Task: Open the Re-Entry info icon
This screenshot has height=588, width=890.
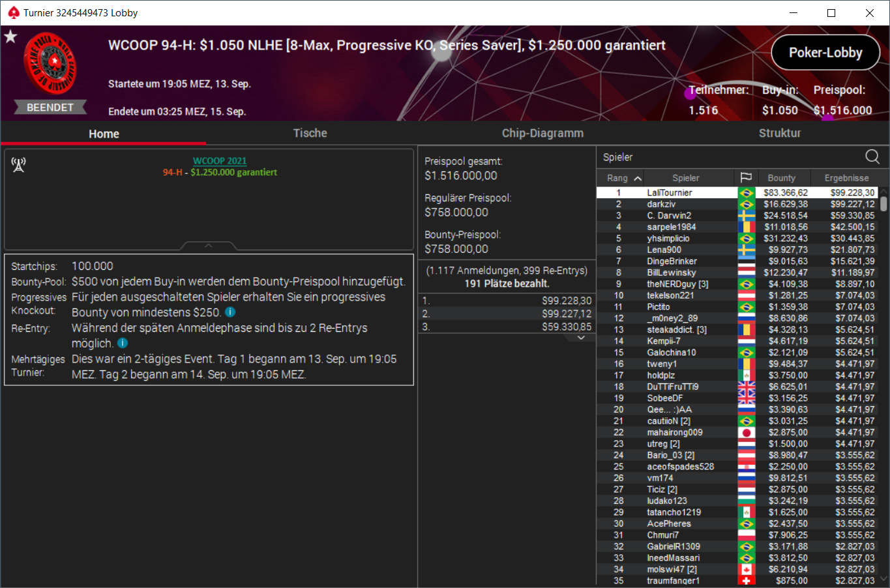Action: pos(123,343)
